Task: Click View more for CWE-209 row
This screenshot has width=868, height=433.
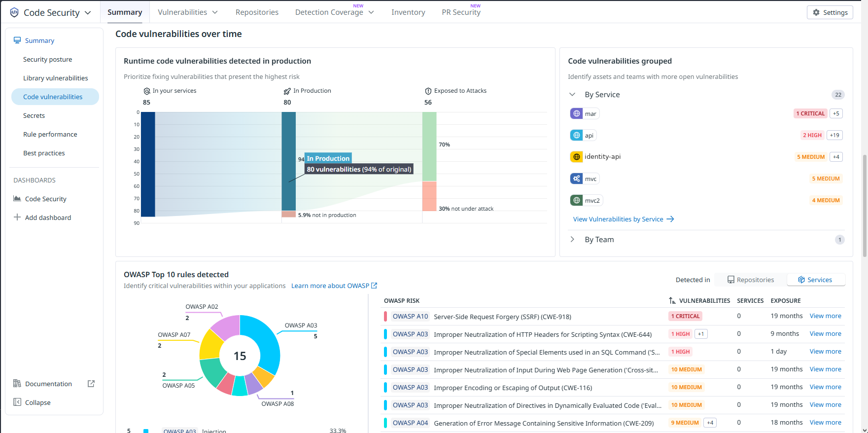Action: click(825, 423)
